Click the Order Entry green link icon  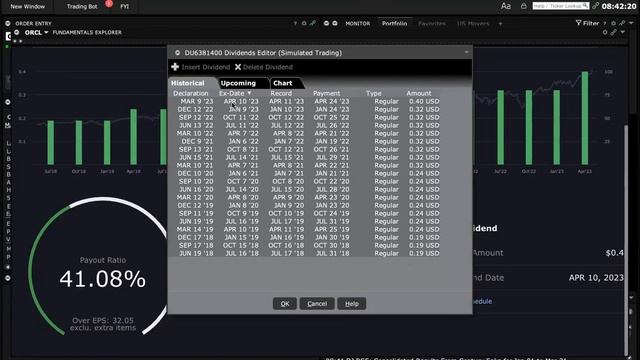(x=312, y=23)
